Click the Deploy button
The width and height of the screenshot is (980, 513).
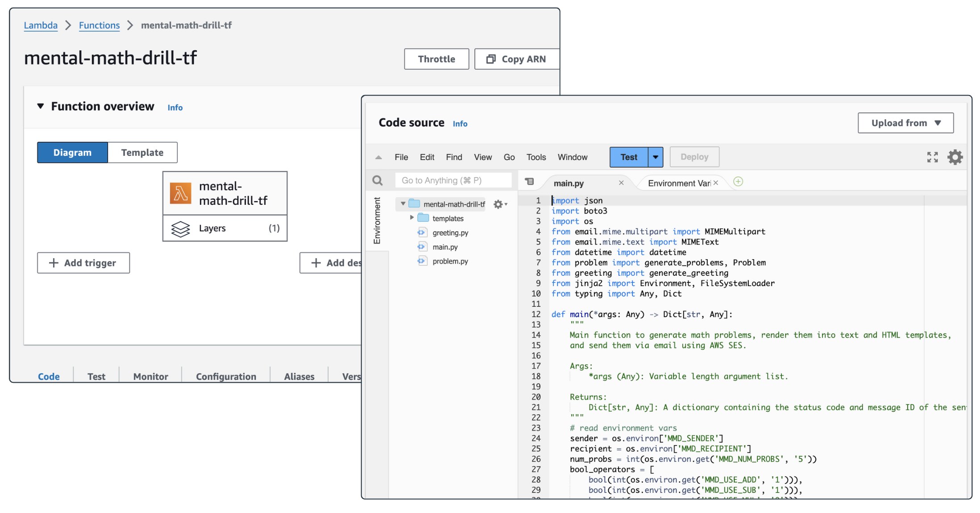pos(694,157)
